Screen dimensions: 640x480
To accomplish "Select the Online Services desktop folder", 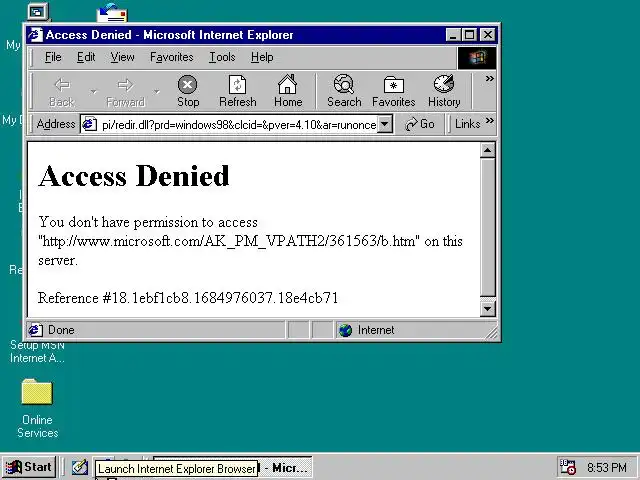I will 37,408.
